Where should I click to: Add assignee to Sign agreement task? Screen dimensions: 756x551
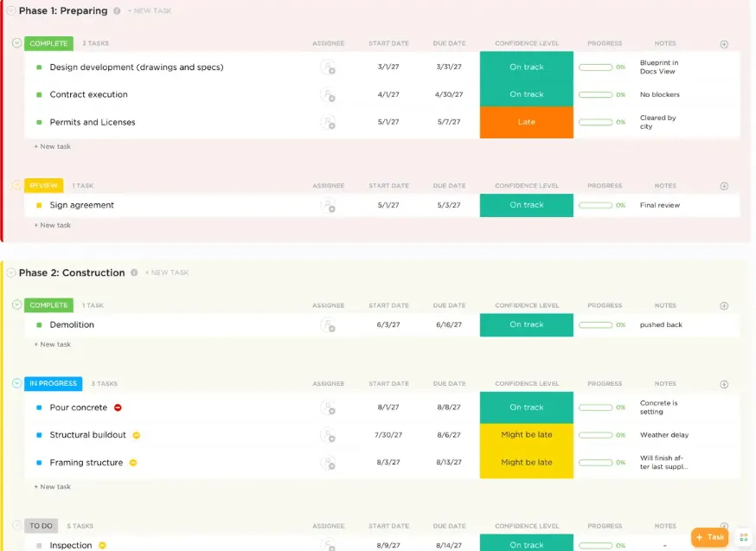tap(328, 205)
